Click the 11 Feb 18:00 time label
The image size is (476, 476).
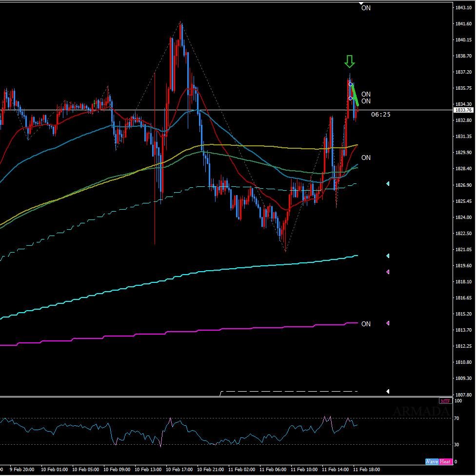[x=366, y=469]
